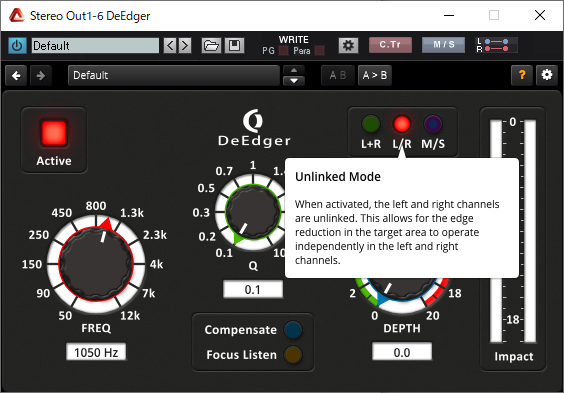This screenshot has height=393, width=564.
Task: Enable Focus Listen toggle
Action: 293,355
